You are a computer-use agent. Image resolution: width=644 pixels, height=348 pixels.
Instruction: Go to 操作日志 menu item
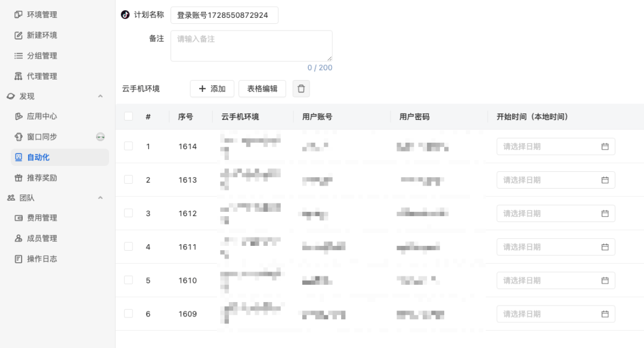pyautogui.click(x=42, y=259)
